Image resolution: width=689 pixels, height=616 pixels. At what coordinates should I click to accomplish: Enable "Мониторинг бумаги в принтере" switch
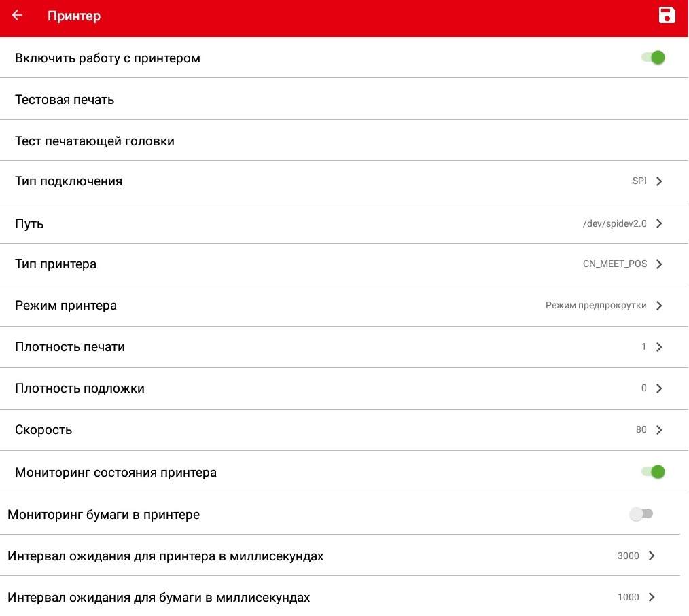(641, 514)
